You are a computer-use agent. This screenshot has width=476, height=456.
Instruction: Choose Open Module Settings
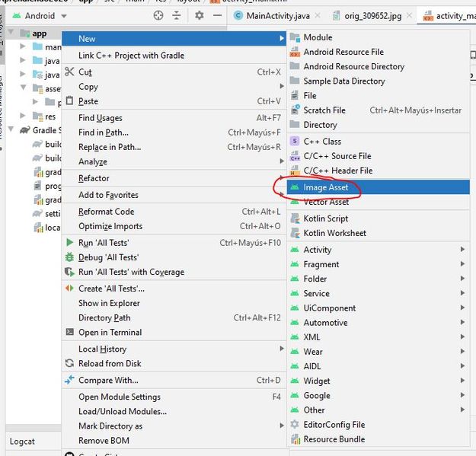(174, 397)
